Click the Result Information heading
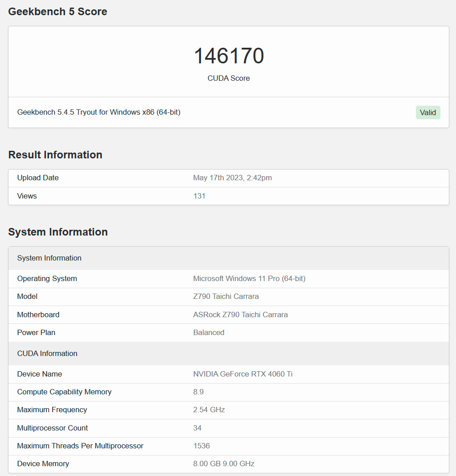 tap(55, 155)
